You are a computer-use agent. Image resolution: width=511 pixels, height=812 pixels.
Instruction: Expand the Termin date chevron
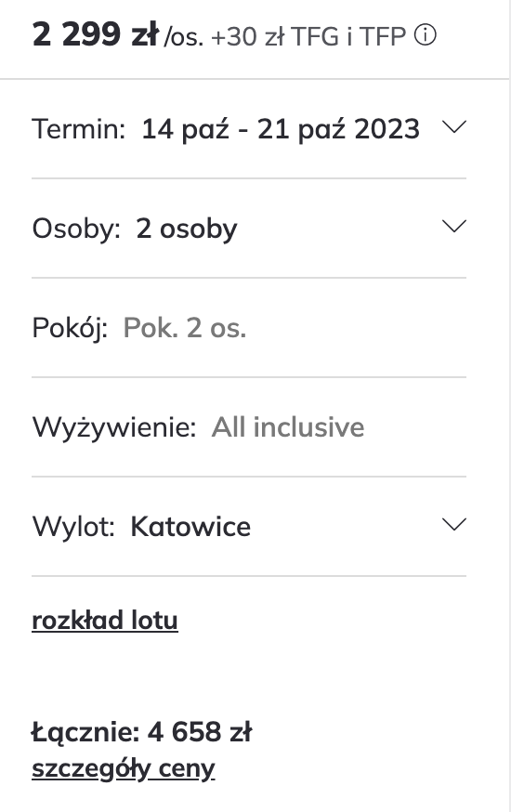454,127
